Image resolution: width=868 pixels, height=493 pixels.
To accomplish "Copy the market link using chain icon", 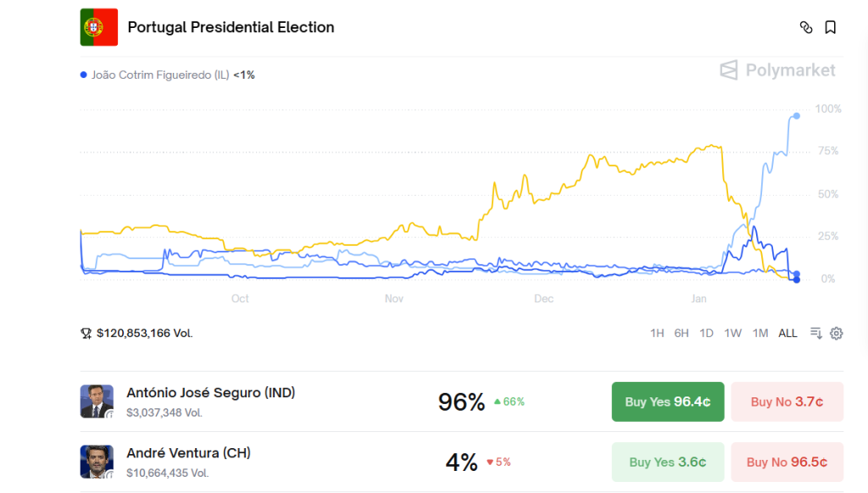I will [806, 27].
